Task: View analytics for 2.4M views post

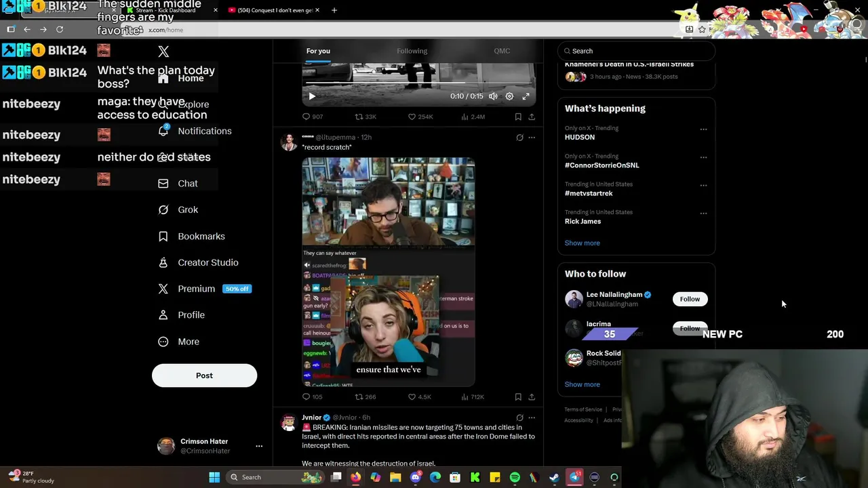Action: tap(473, 117)
